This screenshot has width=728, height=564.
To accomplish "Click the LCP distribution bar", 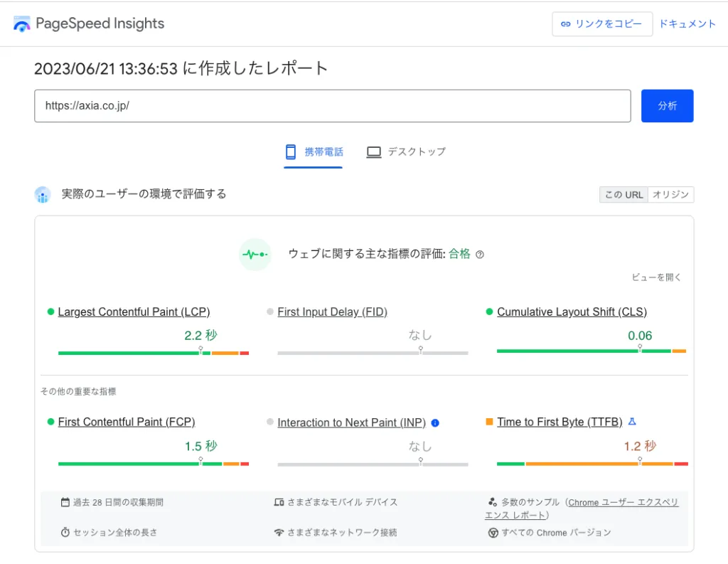I will coord(154,353).
